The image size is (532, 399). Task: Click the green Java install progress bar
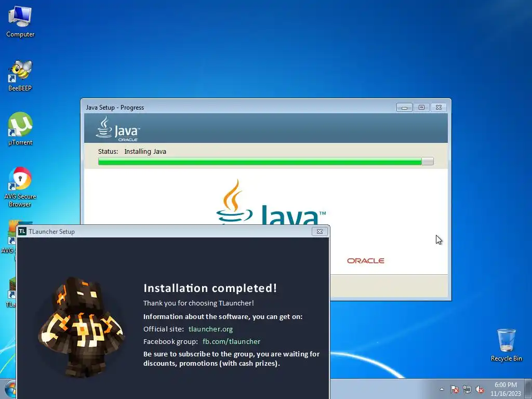[x=265, y=161]
